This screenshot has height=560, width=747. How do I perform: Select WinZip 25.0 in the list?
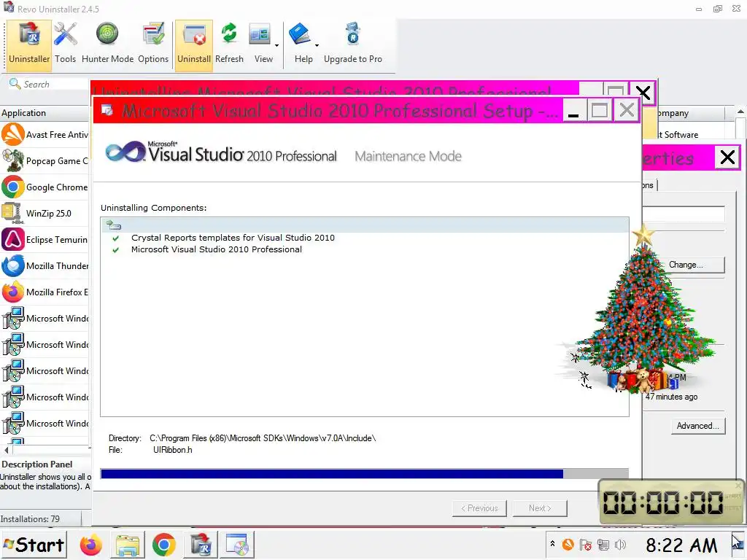coord(44,214)
